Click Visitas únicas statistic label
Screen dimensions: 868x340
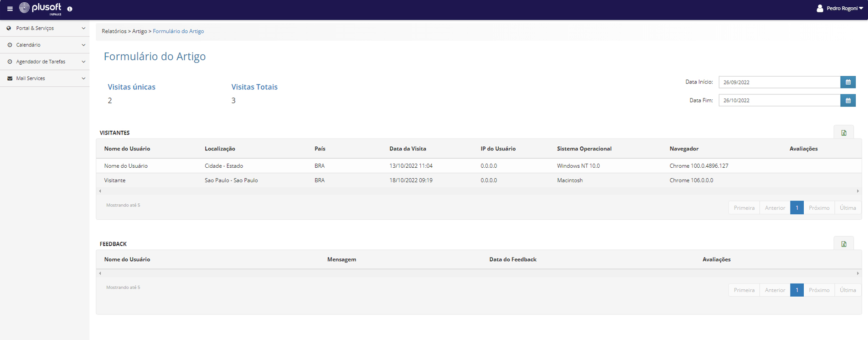[x=131, y=87]
